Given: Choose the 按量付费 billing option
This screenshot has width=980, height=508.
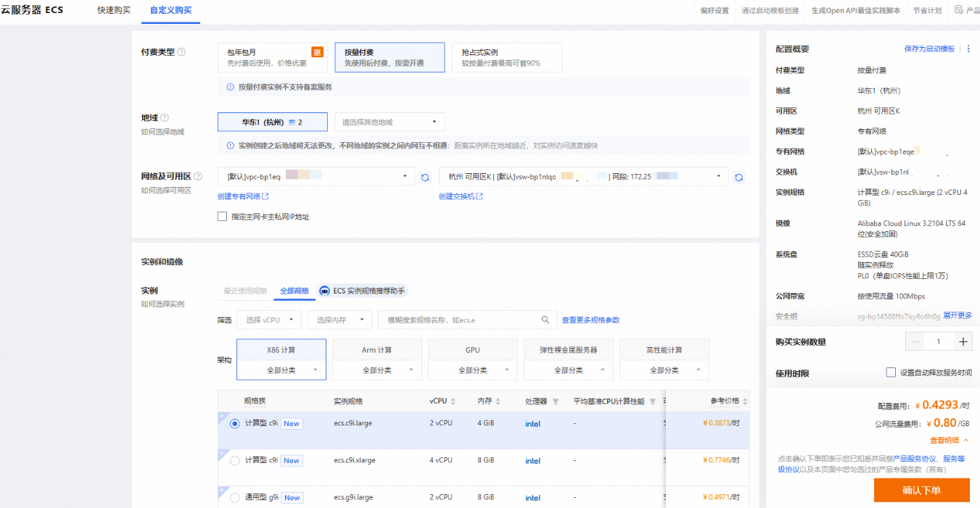Looking at the screenshot, I should click(390, 57).
